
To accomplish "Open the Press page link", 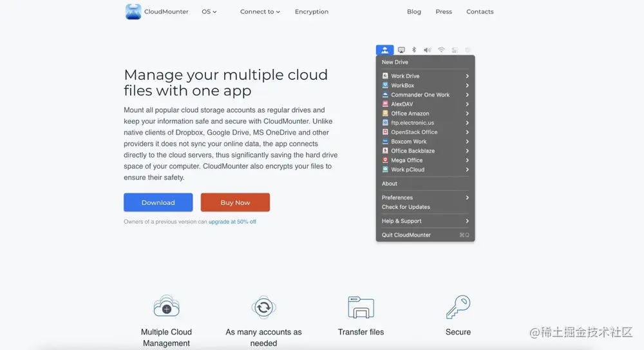I will (x=444, y=12).
